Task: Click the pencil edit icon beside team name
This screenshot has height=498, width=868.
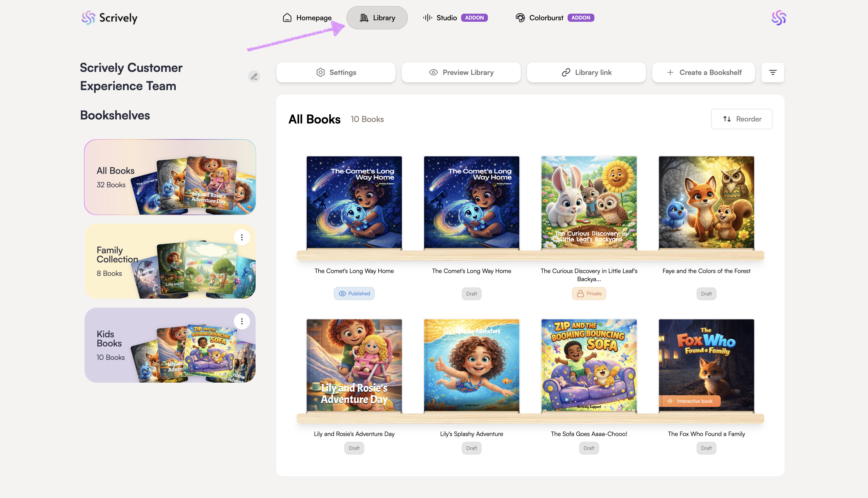Action: (254, 76)
